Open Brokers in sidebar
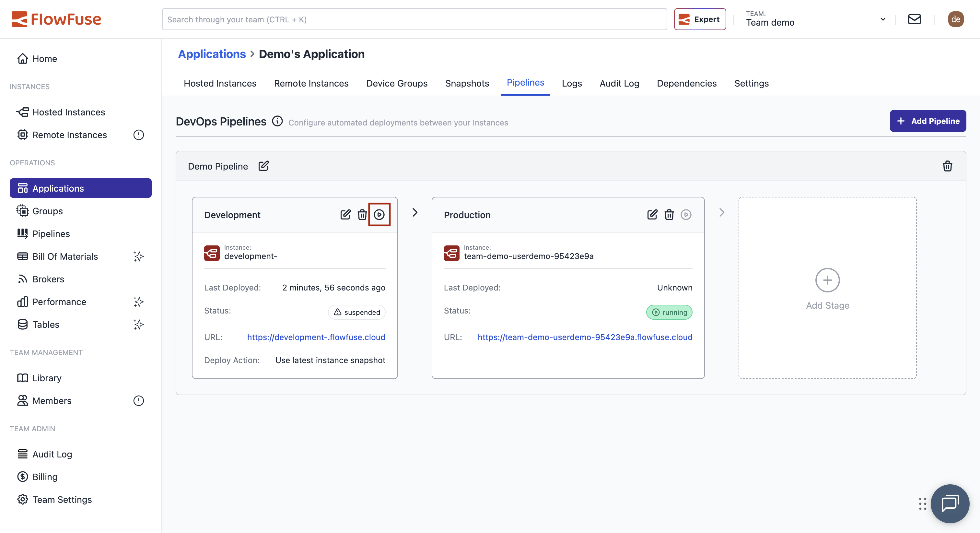 [x=81, y=279]
